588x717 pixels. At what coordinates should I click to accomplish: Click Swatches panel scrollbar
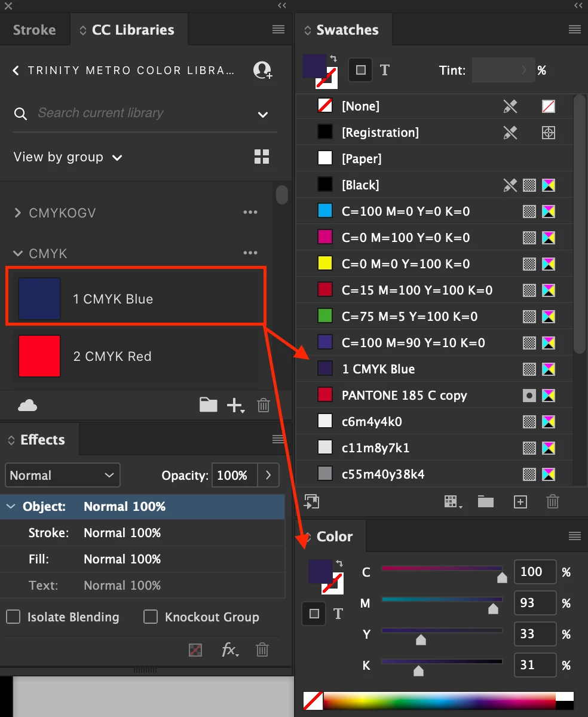coord(580,224)
